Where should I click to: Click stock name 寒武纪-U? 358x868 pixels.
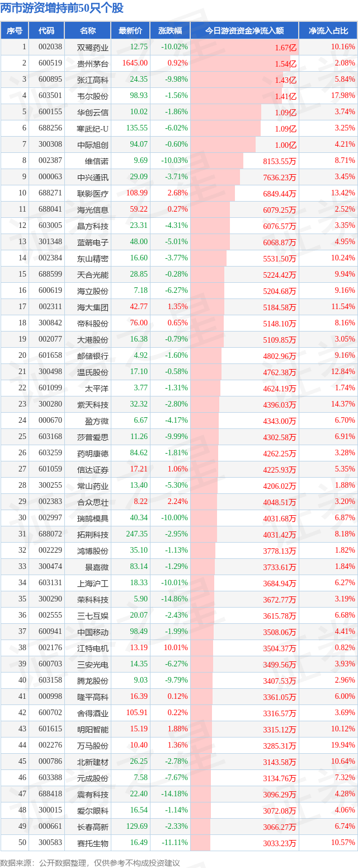[93, 128]
